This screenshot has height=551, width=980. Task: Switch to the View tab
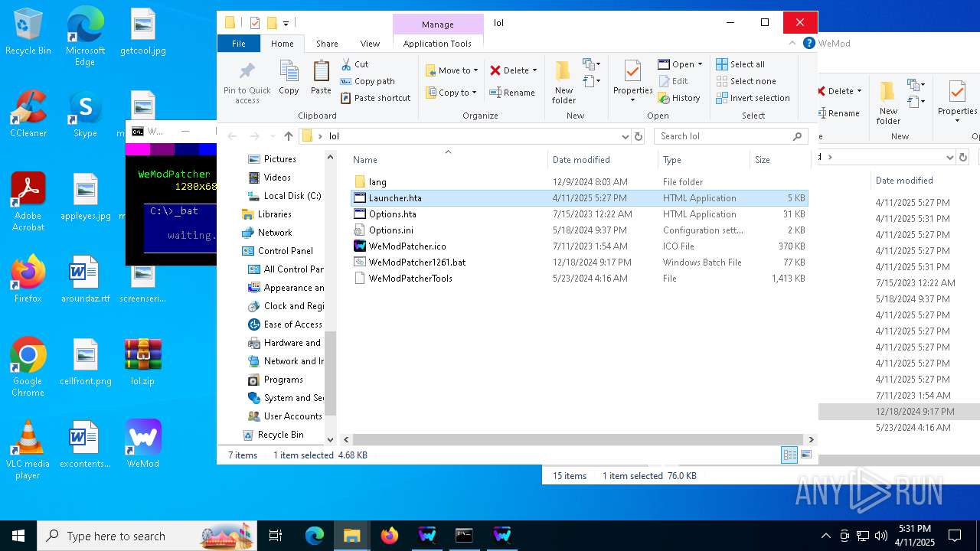pyautogui.click(x=370, y=44)
